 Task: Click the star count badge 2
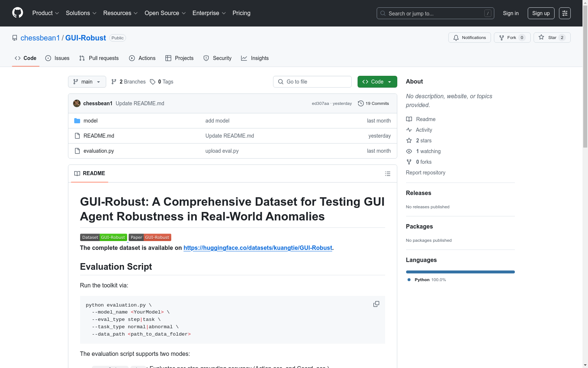(562, 38)
